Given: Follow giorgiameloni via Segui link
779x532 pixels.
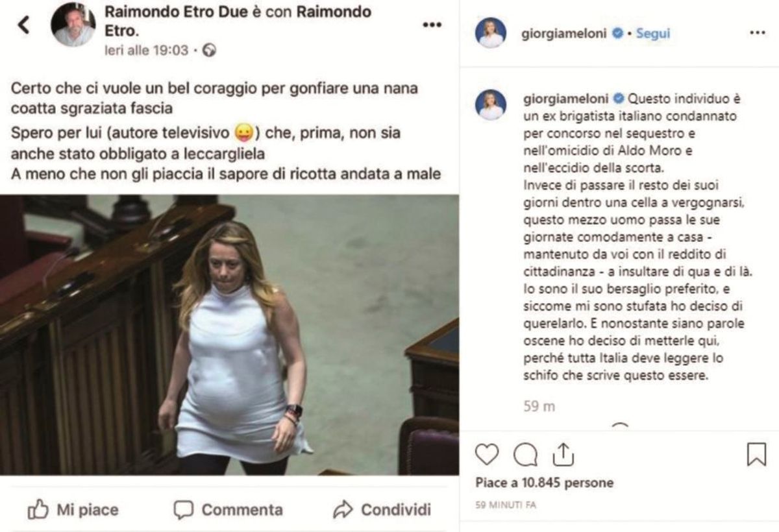Looking at the screenshot, I should click(x=652, y=33).
